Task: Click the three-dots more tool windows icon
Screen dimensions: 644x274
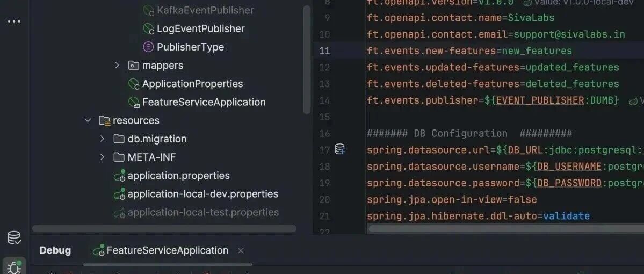Action: 14,21
